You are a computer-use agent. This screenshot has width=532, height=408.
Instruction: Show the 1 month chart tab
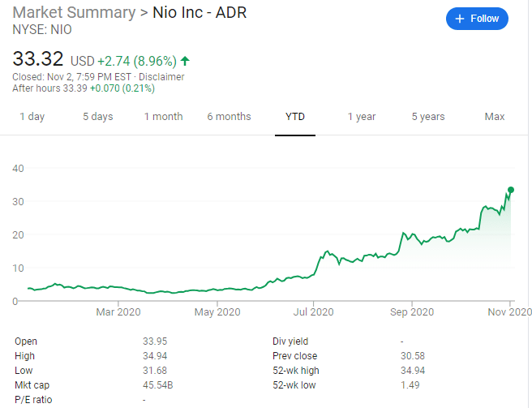[163, 117]
